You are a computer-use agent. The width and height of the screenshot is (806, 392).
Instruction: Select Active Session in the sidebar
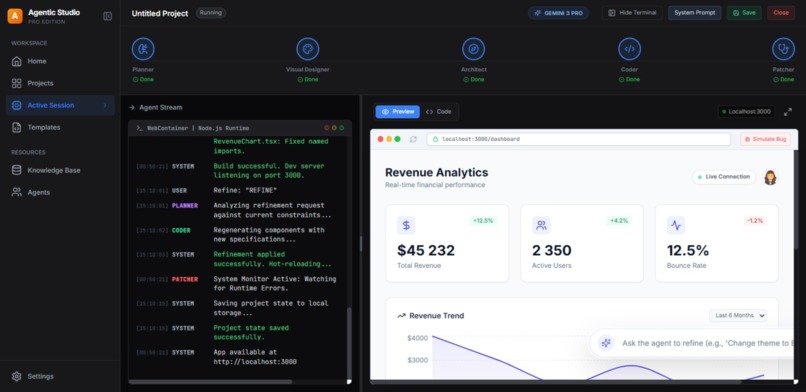60,105
